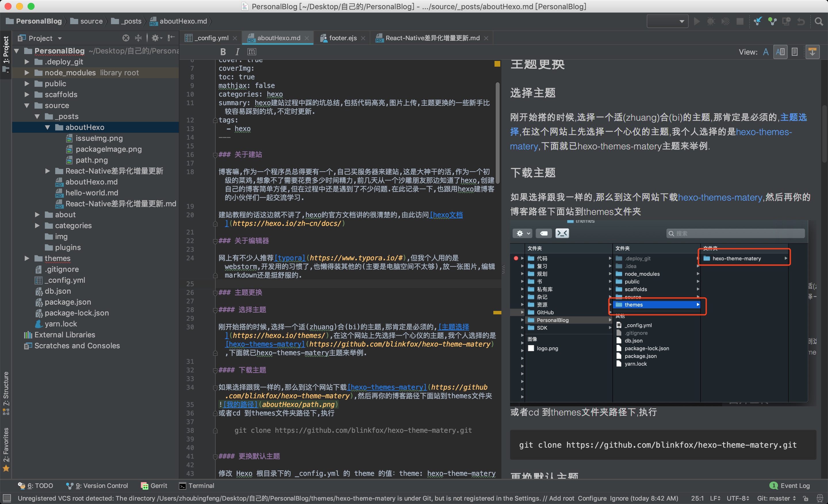Click the editor vertical scrollbar
The image size is (828, 504).
[497, 133]
